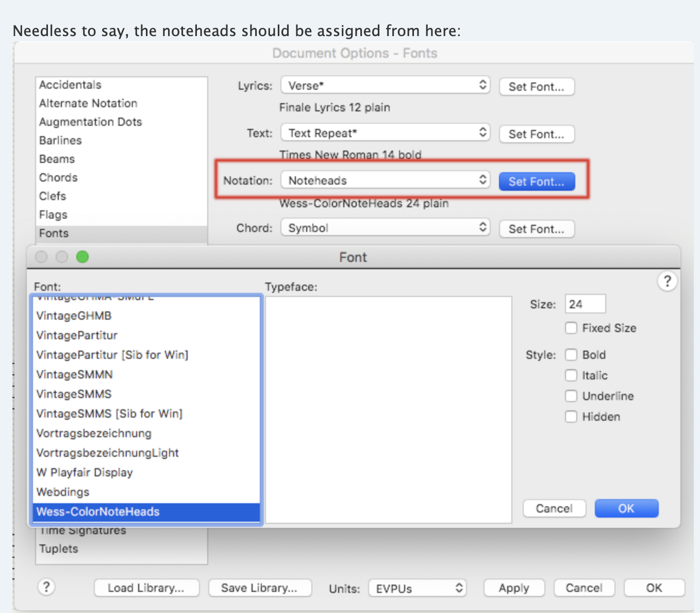Choose VintagePartitur from the font list
Image resolution: width=700 pixels, height=613 pixels.
pyautogui.click(x=77, y=335)
